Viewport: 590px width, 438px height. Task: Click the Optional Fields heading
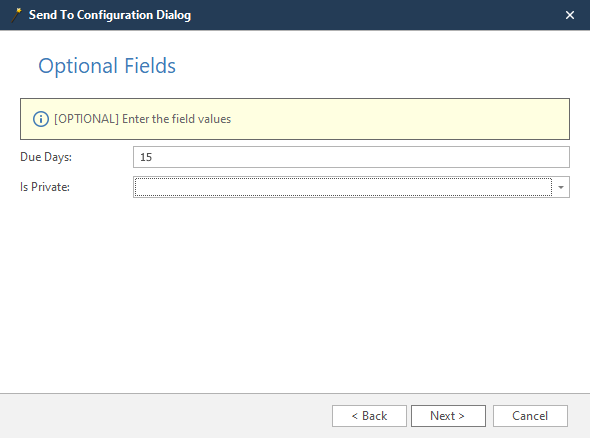[107, 66]
